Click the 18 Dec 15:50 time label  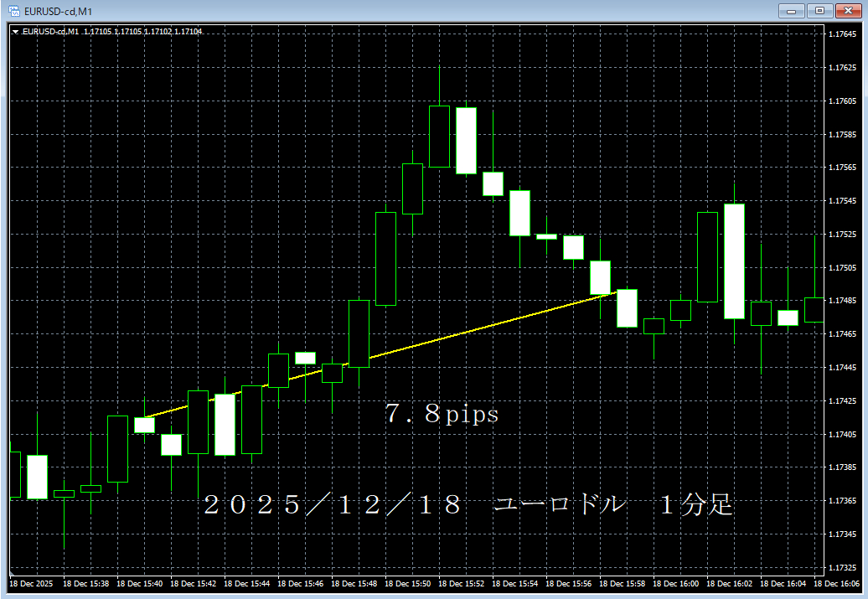pyautogui.click(x=408, y=583)
